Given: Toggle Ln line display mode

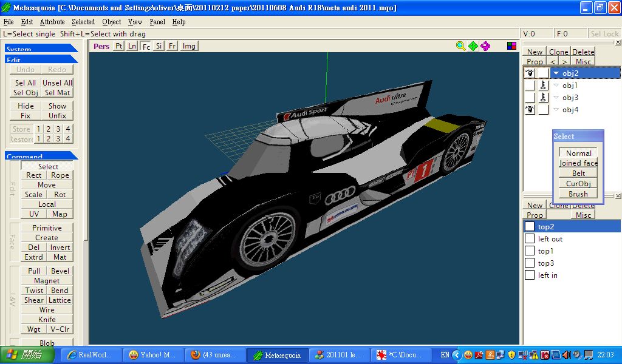Looking at the screenshot, I should pos(132,46).
